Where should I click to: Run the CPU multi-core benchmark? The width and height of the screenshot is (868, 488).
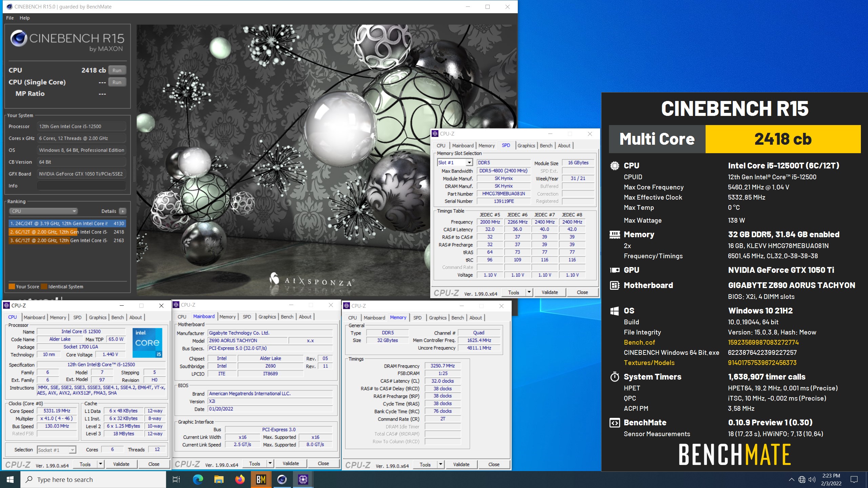coord(117,70)
